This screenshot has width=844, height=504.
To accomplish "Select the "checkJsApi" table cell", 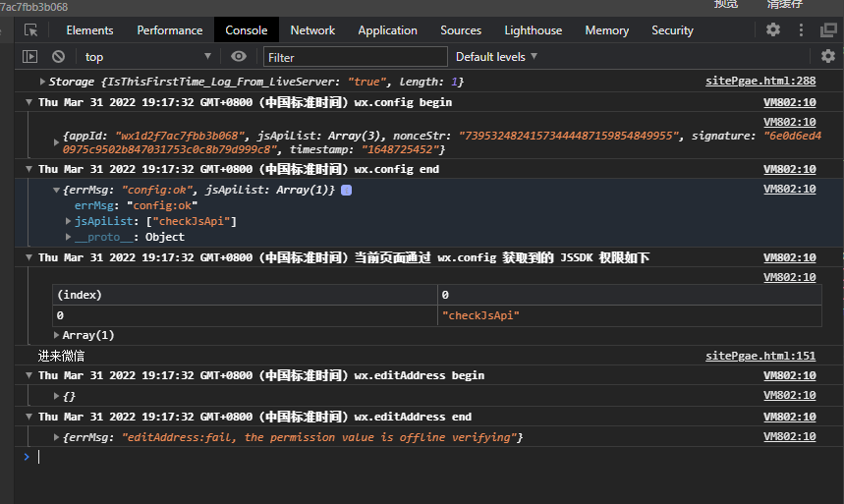I will (630, 315).
